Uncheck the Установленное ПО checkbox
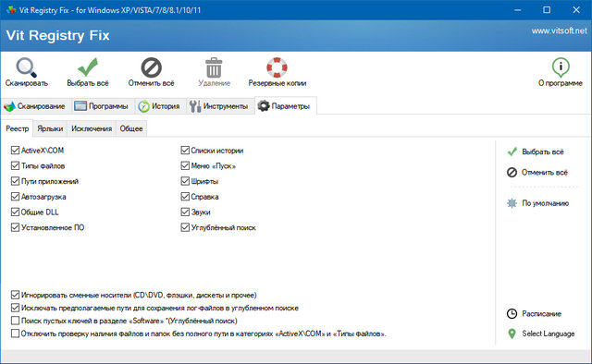Screen dimensions: 592x364 pyautogui.click(x=15, y=228)
